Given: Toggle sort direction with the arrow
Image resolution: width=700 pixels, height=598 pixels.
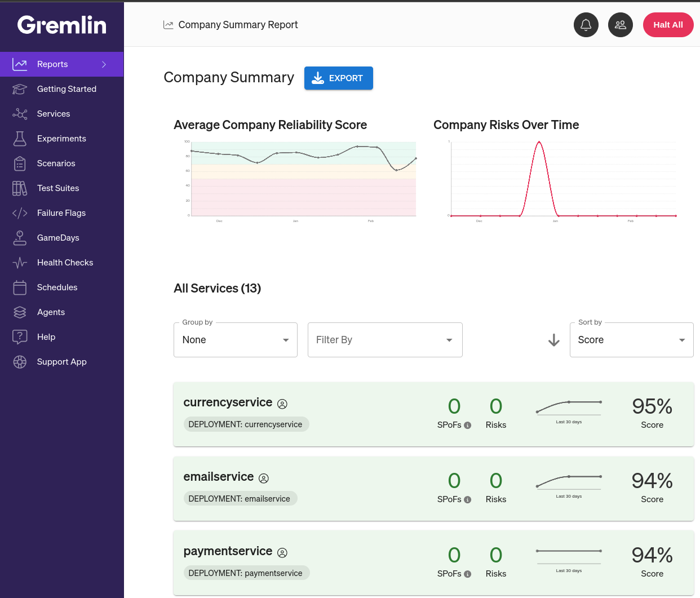Looking at the screenshot, I should (x=553, y=340).
